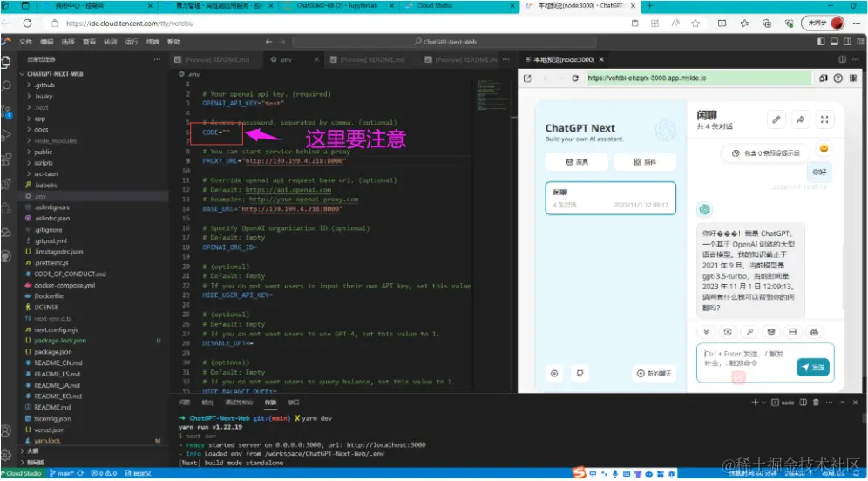Expand the public folder
The width and height of the screenshot is (868, 481).
click(x=44, y=152)
